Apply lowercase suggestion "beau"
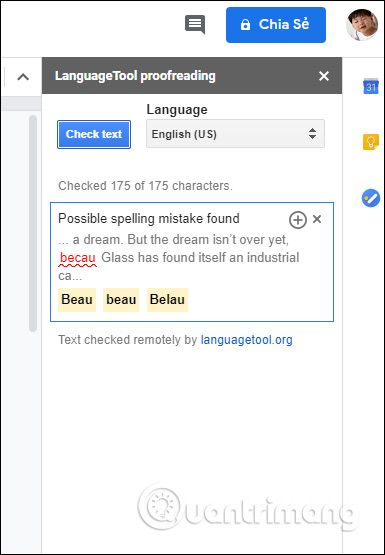This screenshot has height=555, width=385. pyautogui.click(x=121, y=300)
